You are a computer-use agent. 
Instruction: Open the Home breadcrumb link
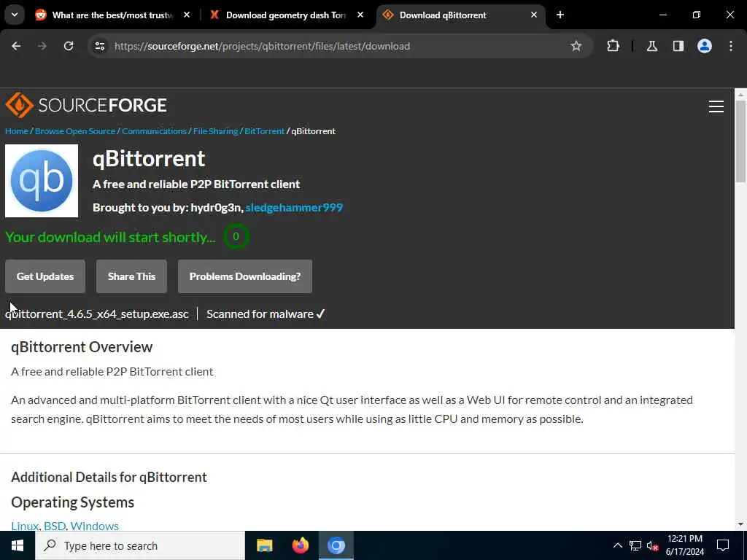coord(17,131)
